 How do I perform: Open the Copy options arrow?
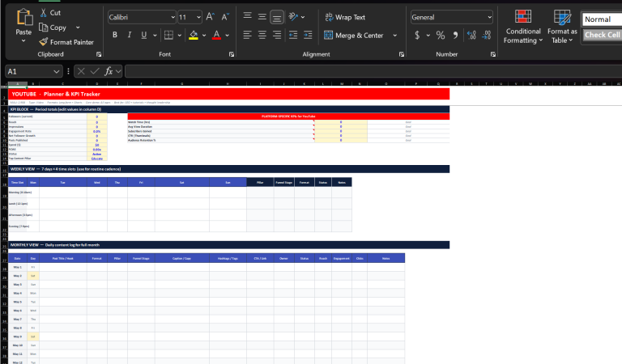[78, 28]
